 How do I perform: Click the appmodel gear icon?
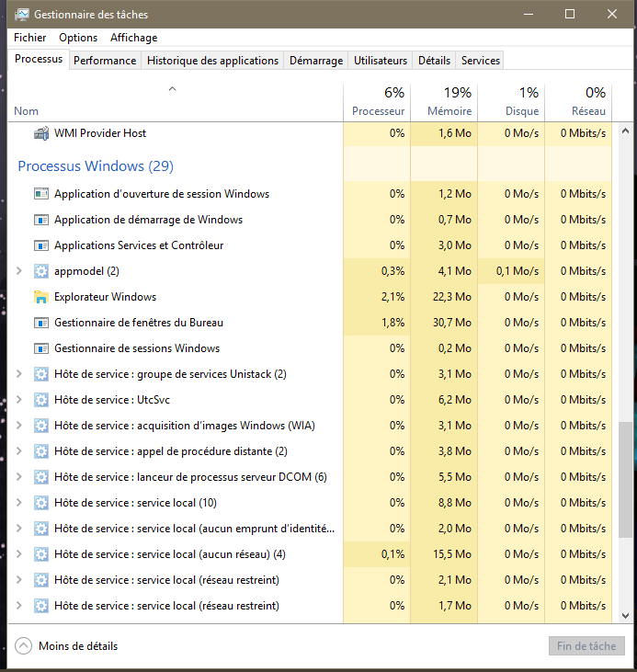(x=41, y=271)
